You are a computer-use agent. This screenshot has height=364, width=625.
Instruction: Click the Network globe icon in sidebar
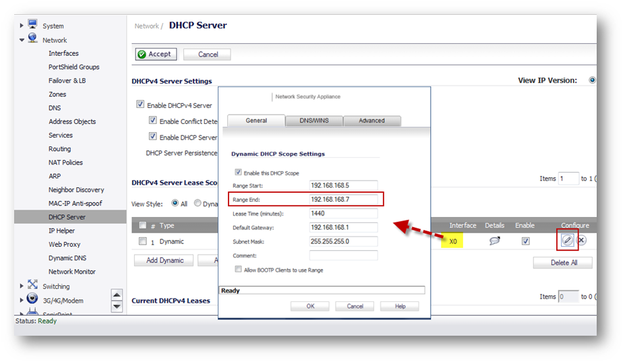tap(33, 39)
